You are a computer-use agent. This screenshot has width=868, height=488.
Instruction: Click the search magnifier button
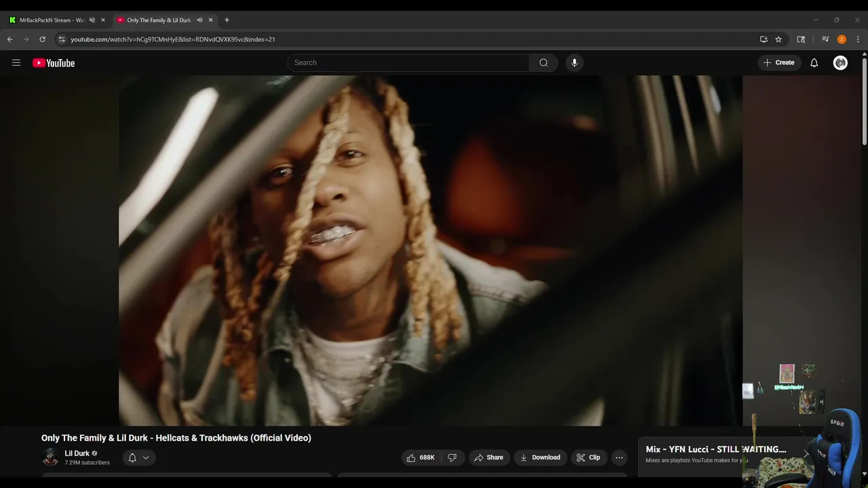[544, 62]
